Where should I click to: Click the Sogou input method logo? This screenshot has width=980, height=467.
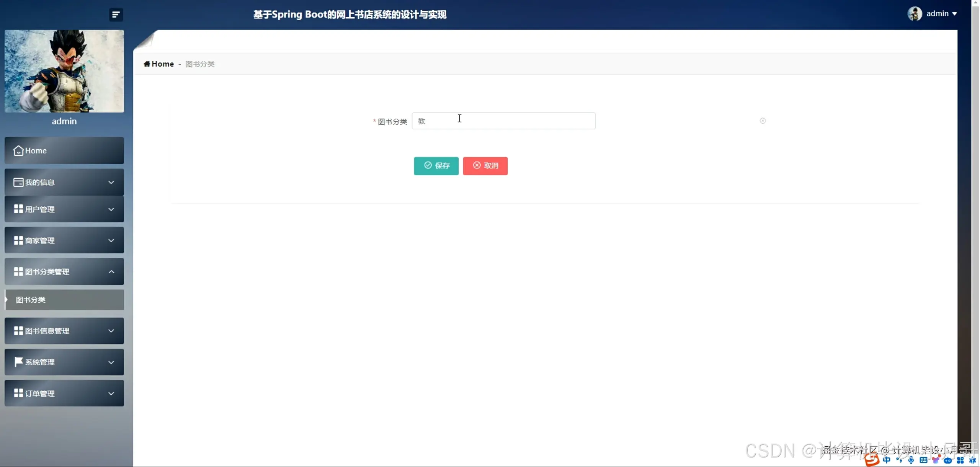coord(872,460)
